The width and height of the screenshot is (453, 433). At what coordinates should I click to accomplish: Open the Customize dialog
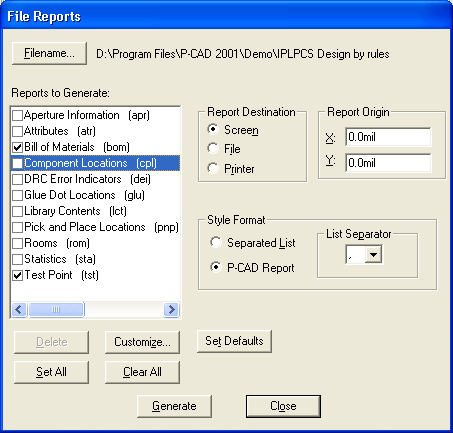(x=142, y=342)
